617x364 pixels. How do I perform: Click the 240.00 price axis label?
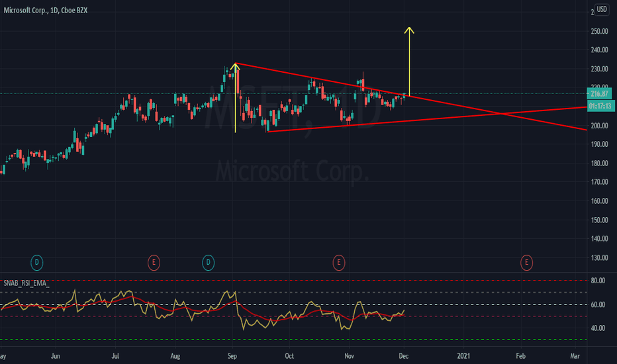point(599,50)
